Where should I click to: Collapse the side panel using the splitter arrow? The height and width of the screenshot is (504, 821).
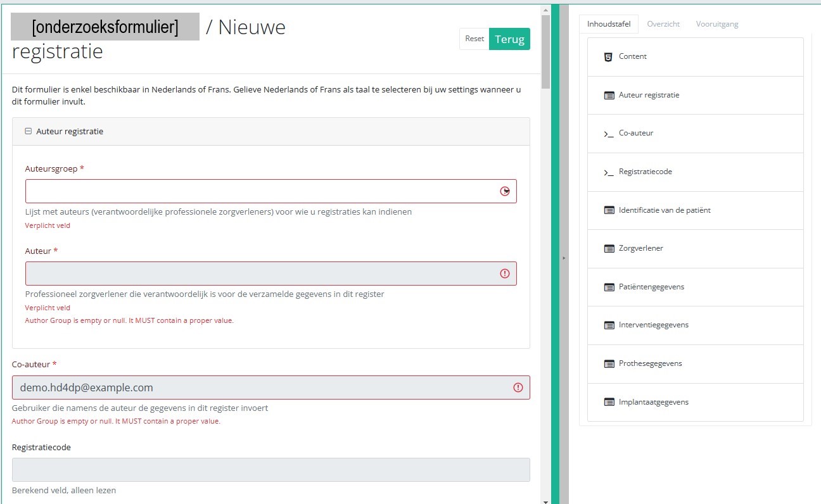click(563, 258)
